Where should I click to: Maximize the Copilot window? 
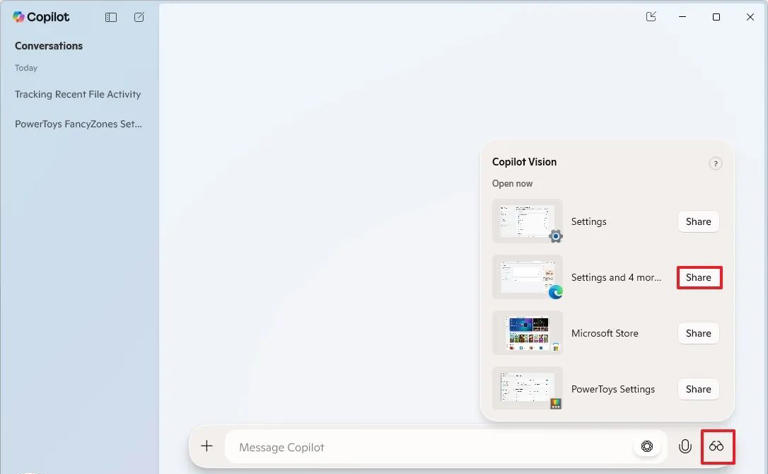[x=716, y=17]
